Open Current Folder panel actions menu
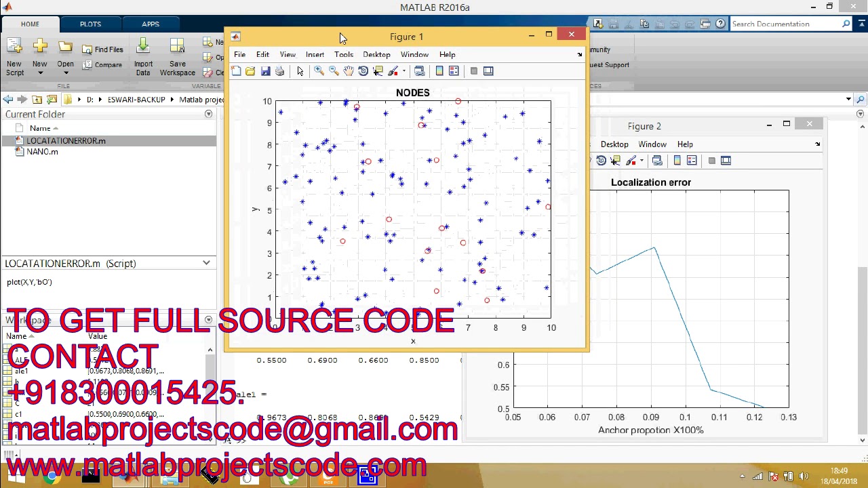Viewport: 868px width, 488px height. click(x=208, y=114)
